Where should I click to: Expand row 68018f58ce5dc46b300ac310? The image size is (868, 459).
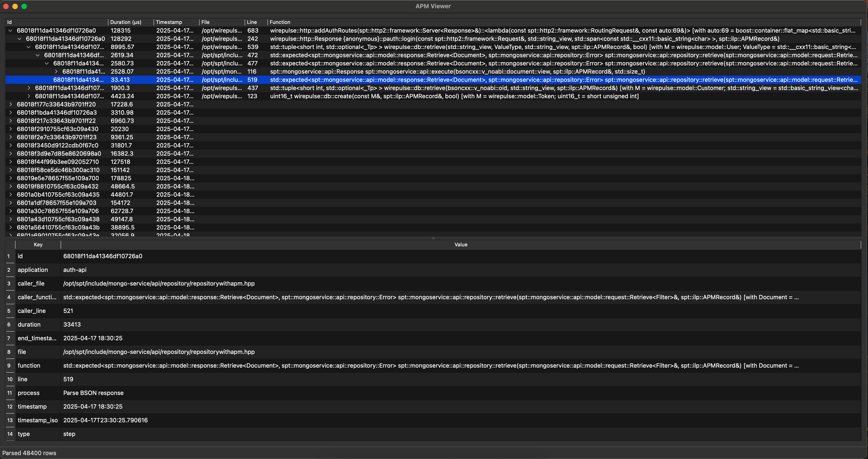point(10,170)
